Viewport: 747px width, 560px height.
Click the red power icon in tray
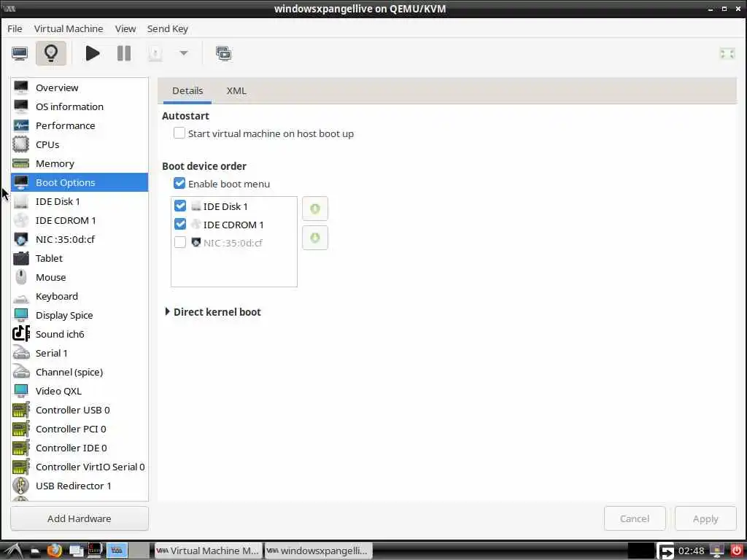click(737, 551)
